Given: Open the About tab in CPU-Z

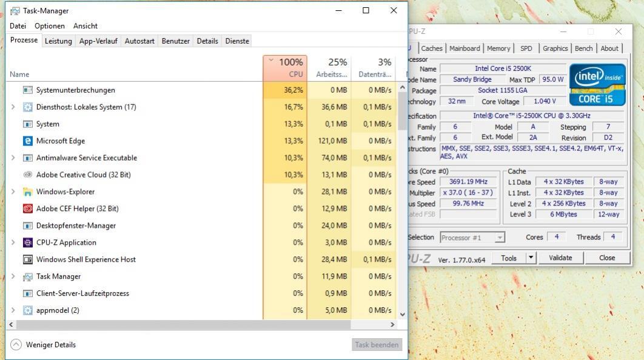Looking at the screenshot, I should 609,48.
